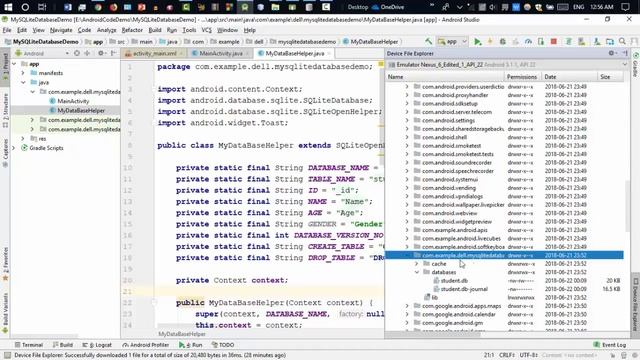
Task: Open the Project Structure toolbar icon
Action: click(610, 41)
